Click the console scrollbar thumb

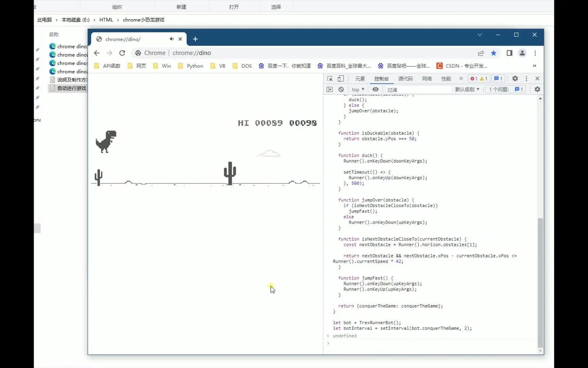[540, 282]
